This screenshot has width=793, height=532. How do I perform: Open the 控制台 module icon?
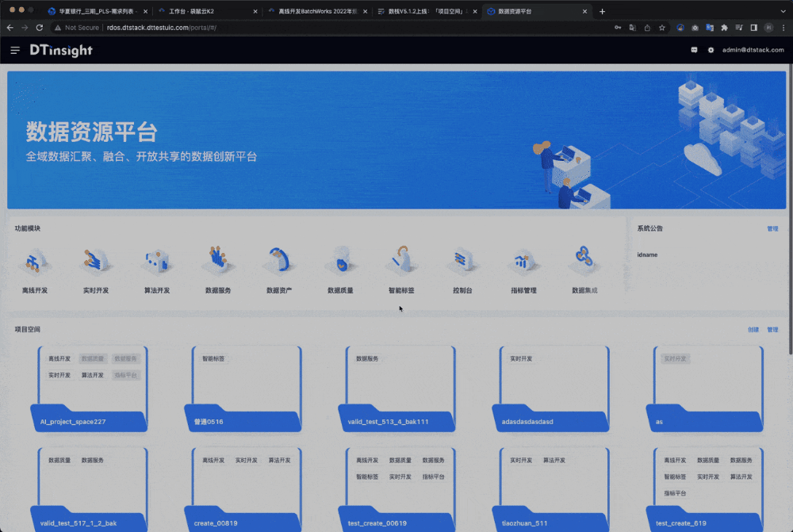[462, 262]
